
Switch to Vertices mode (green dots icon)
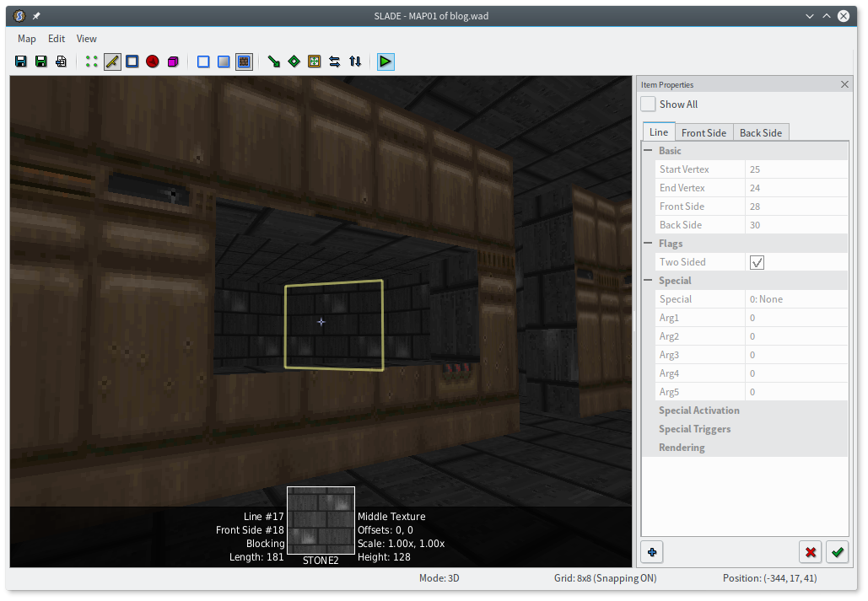tap(92, 62)
